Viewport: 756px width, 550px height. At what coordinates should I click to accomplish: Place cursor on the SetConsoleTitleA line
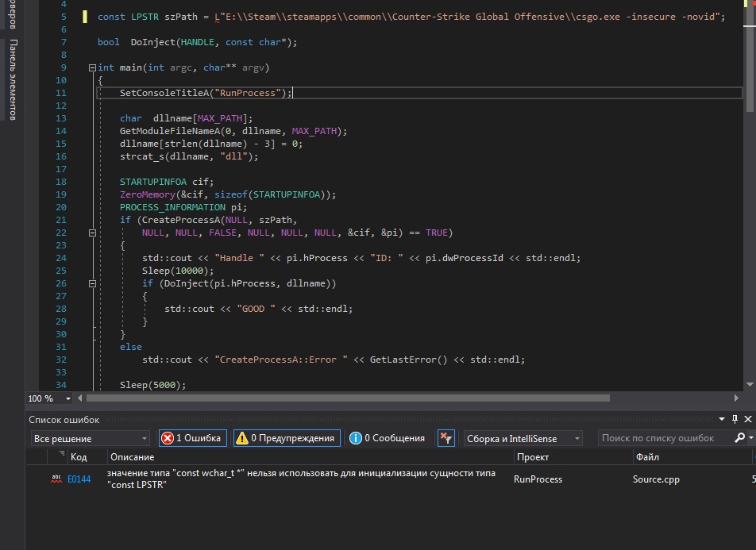click(206, 93)
